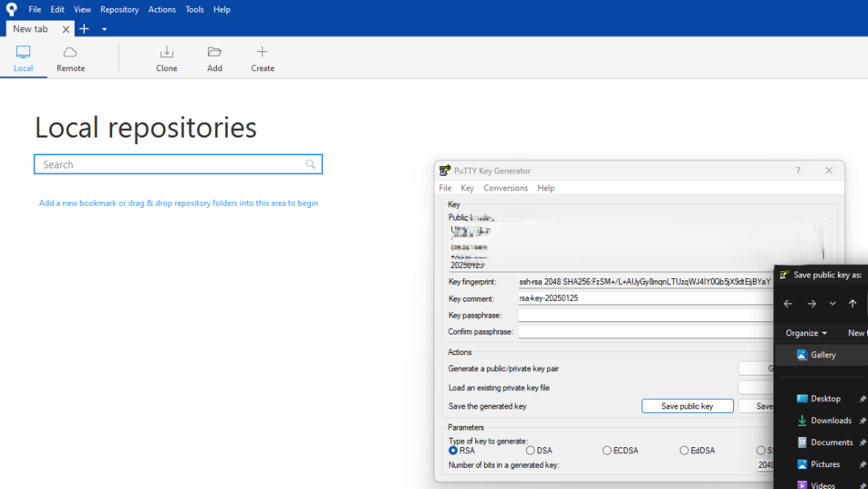Image resolution: width=868 pixels, height=489 pixels.
Task: Expand recent locations chevron in save dialog
Action: pyautogui.click(x=832, y=304)
